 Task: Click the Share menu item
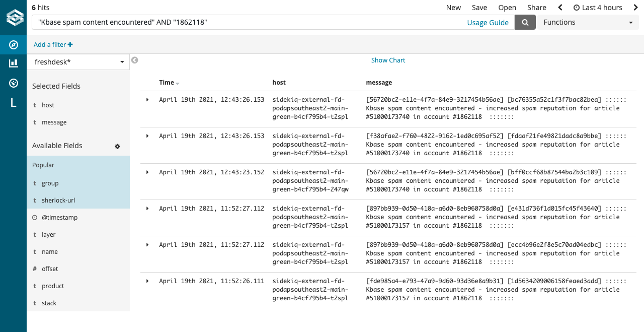(537, 8)
